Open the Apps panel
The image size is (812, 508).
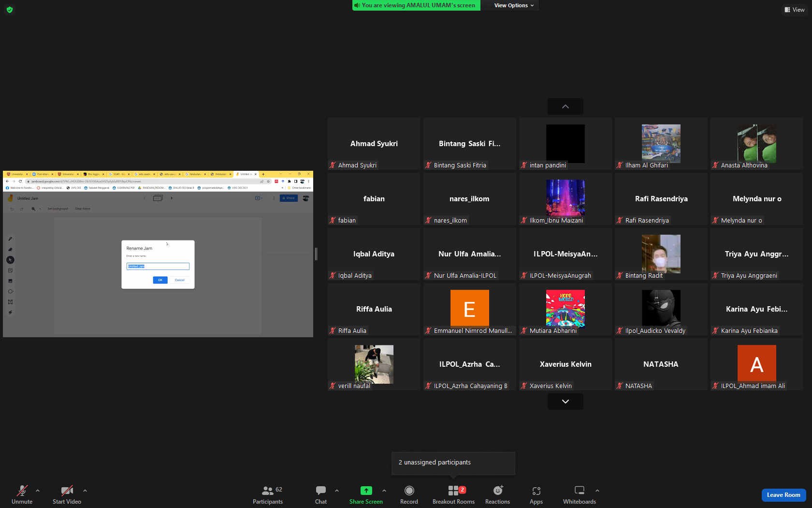[536, 495]
